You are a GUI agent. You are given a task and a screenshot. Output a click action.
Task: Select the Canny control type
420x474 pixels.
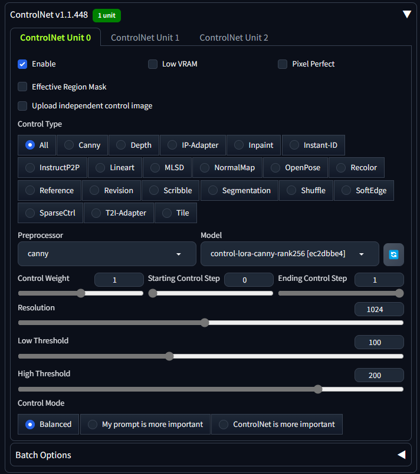83,145
